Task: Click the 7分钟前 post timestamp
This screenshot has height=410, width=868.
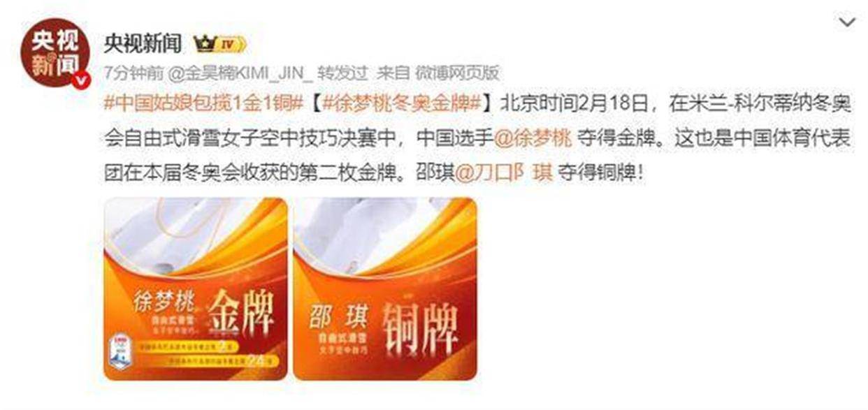Action: [x=134, y=73]
